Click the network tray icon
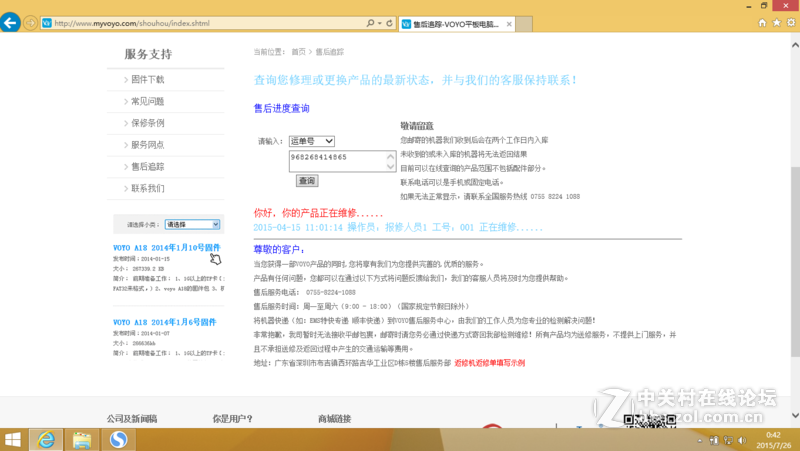800x451 pixels. coord(728,440)
